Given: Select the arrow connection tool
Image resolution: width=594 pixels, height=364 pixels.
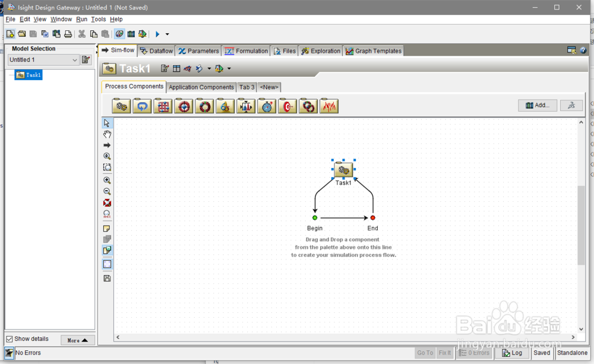Looking at the screenshot, I should [107, 145].
